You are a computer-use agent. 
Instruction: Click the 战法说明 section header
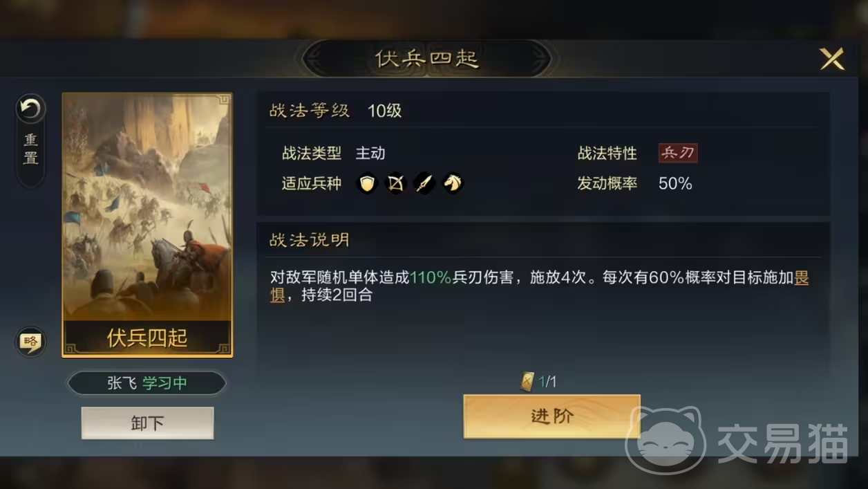click(310, 240)
